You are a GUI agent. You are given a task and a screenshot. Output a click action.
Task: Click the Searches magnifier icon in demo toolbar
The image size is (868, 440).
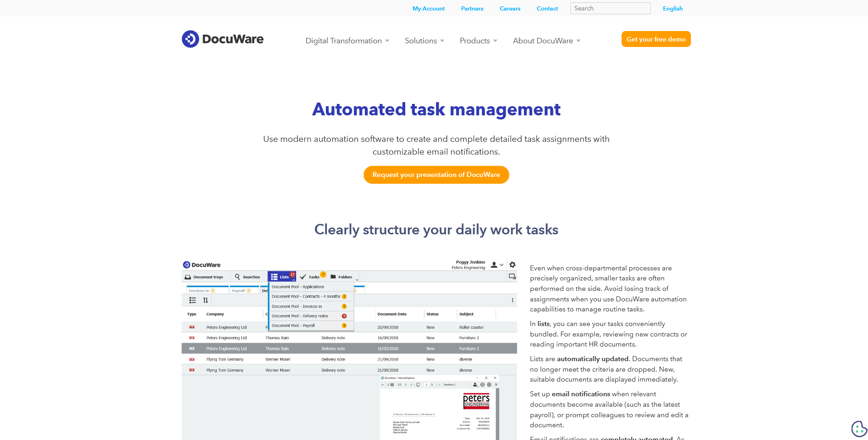tap(237, 277)
